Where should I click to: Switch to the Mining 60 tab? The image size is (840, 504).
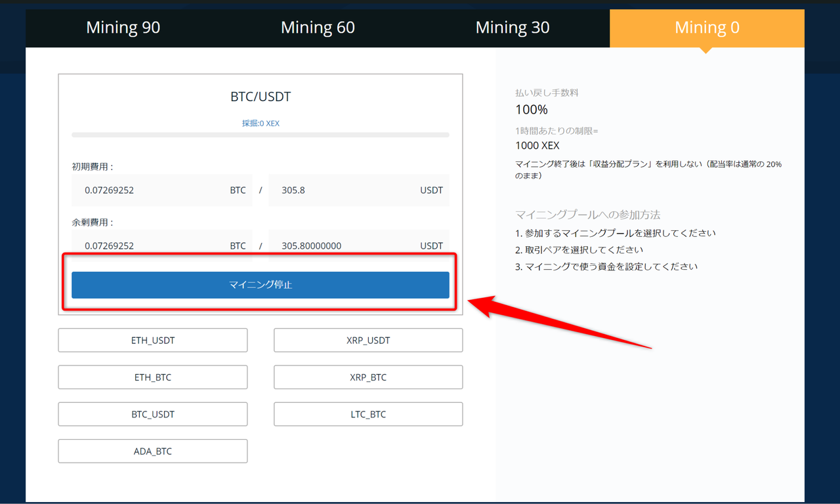(318, 28)
